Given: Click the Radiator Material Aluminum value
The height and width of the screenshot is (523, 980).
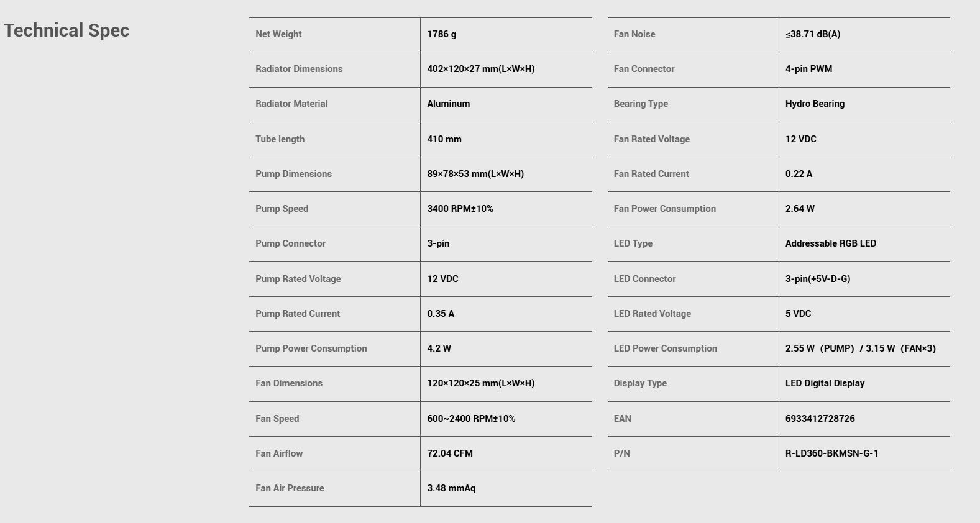Looking at the screenshot, I should (x=449, y=104).
